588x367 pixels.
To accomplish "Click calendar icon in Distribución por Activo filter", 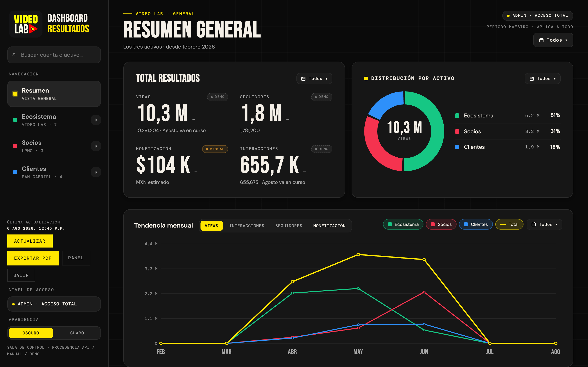I will coord(532,79).
